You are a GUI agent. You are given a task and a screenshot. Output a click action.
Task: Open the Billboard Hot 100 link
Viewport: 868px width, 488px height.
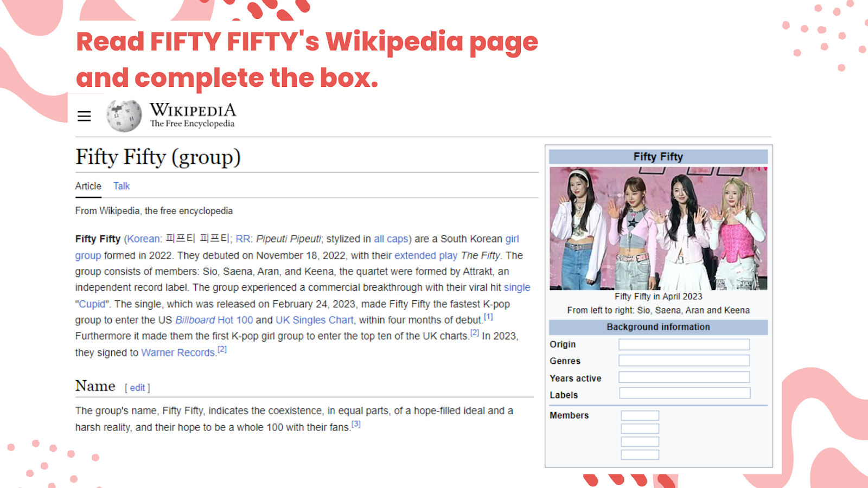(214, 320)
